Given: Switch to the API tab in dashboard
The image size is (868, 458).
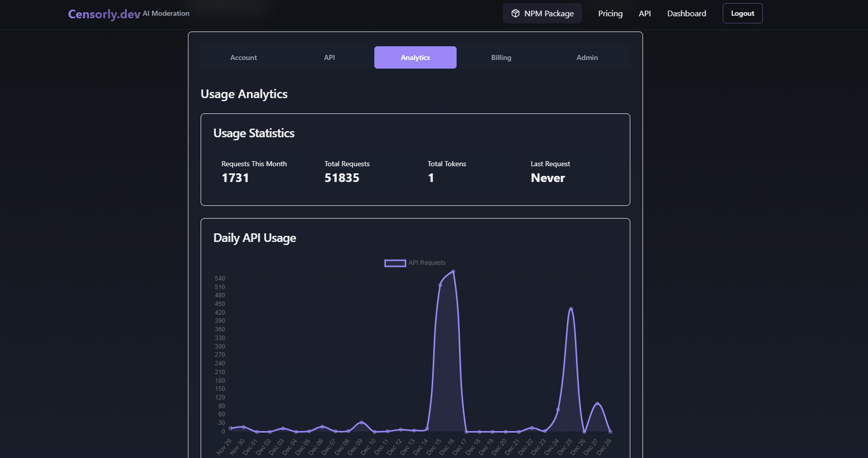Looking at the screenshot, I should point(329,57).
